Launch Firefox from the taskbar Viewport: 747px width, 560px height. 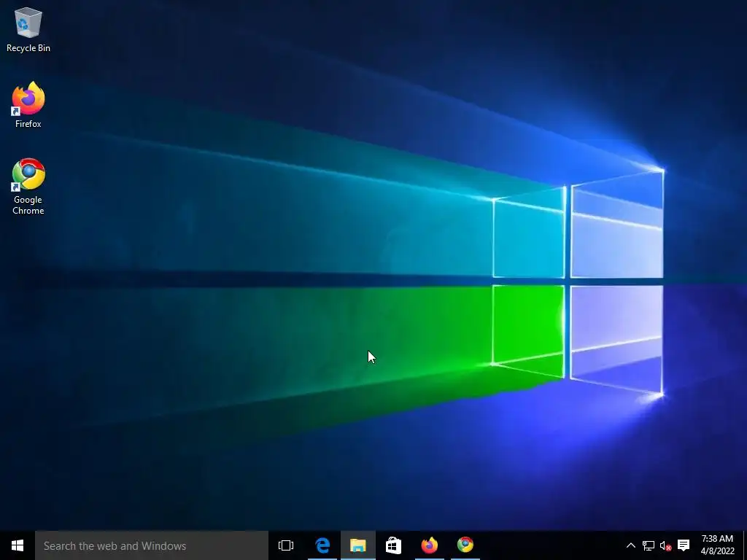430,545
